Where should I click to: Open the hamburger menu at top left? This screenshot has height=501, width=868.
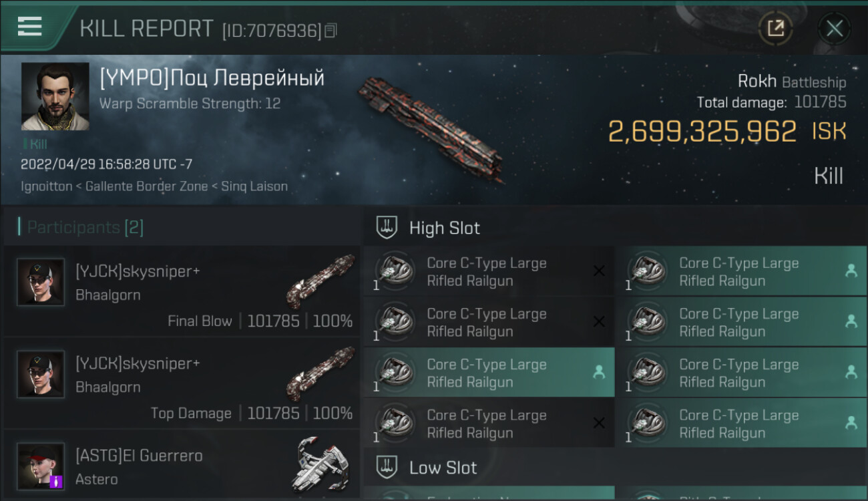(30, 27)
